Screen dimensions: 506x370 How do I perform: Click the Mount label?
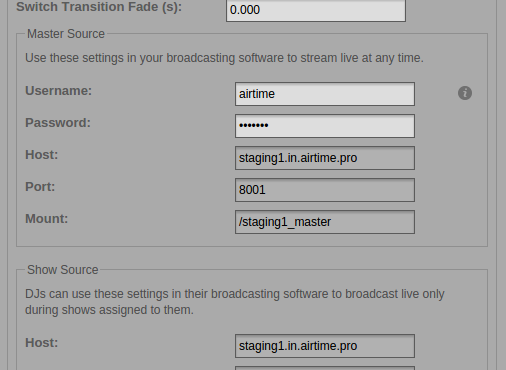click(x=47, y=219)
